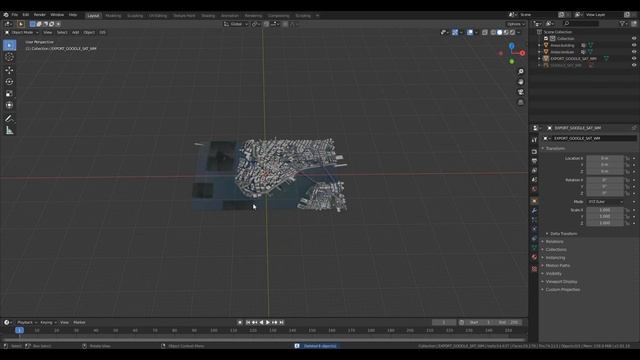Jump to the timeline end frame button

click(x=281, y=322)
